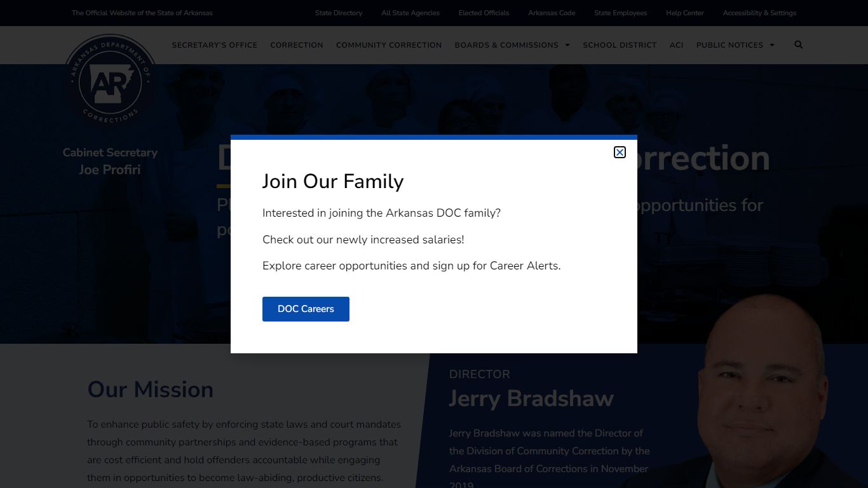
Task: Select the School District menu item
Action: pyautogui.click(x=620, y=45)
